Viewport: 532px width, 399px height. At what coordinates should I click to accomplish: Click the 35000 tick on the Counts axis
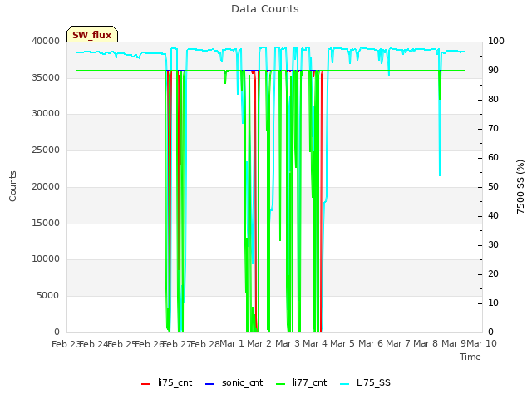coord(46,77)
